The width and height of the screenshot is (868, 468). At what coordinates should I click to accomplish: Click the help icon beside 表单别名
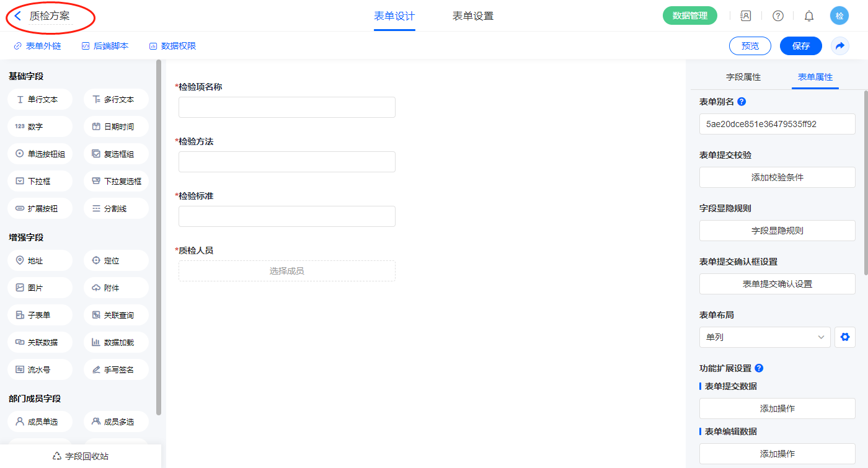(x=742, y=102)
